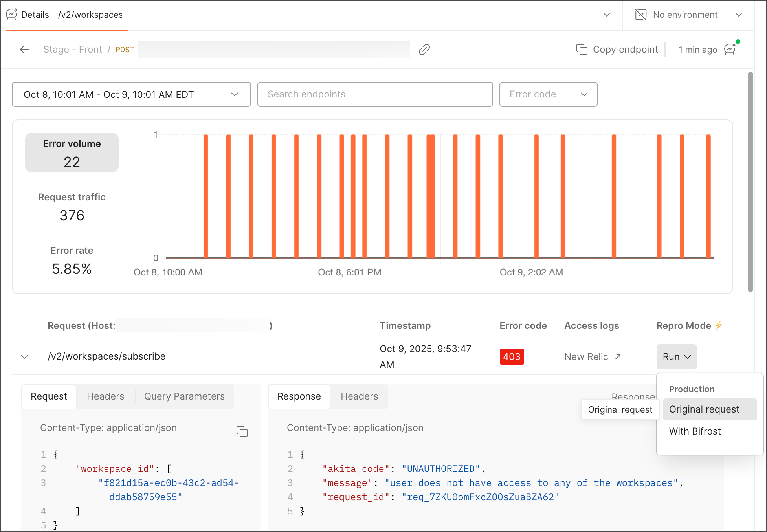Open the Error code filter dropdown
This screenshot has width=767, height=532.
[x=548, y=94]
